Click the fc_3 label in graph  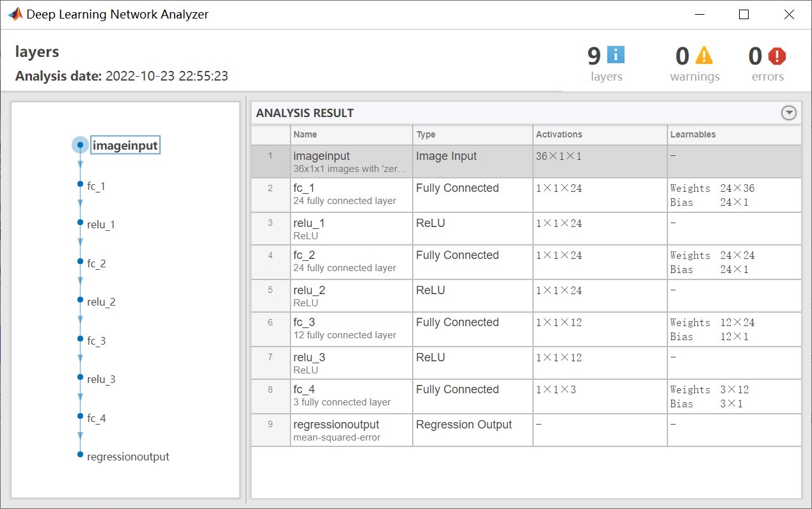[97, 341]
